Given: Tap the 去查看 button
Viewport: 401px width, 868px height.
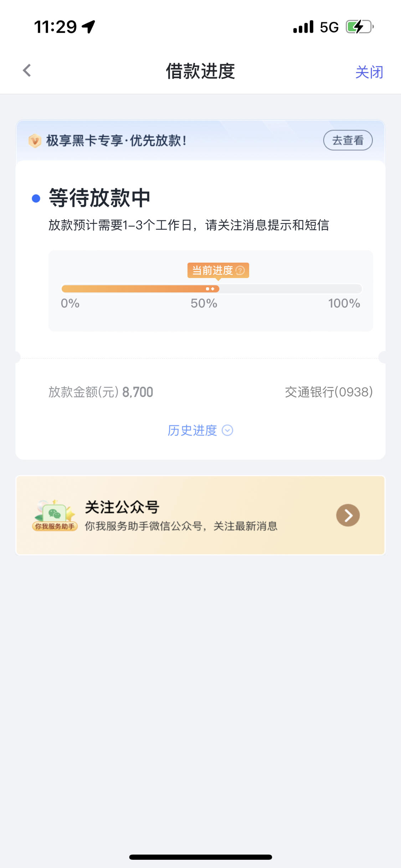Looking at the screenshot, I should click(348, 140).
